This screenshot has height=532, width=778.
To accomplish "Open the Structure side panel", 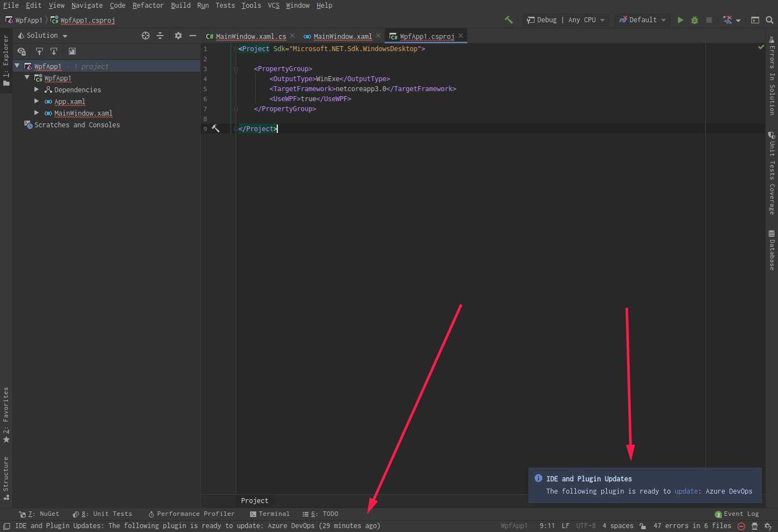I will (x=6, y=478).
